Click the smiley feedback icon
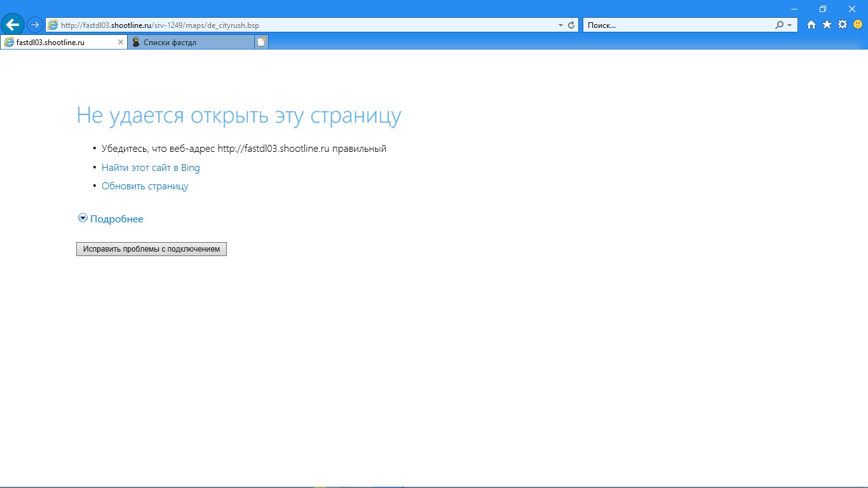Screen dimensions: 868x488 tap(858, 25)
